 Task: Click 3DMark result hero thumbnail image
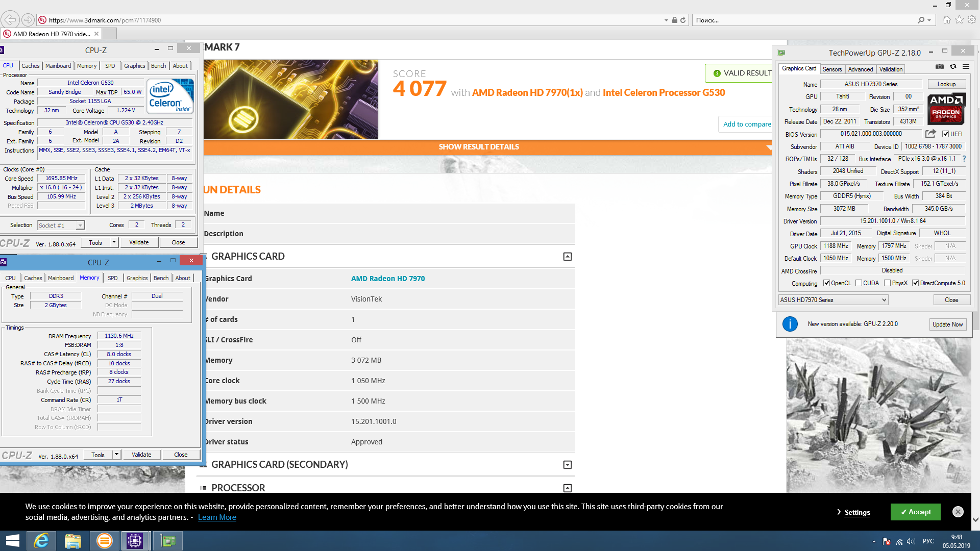(290, 99)
